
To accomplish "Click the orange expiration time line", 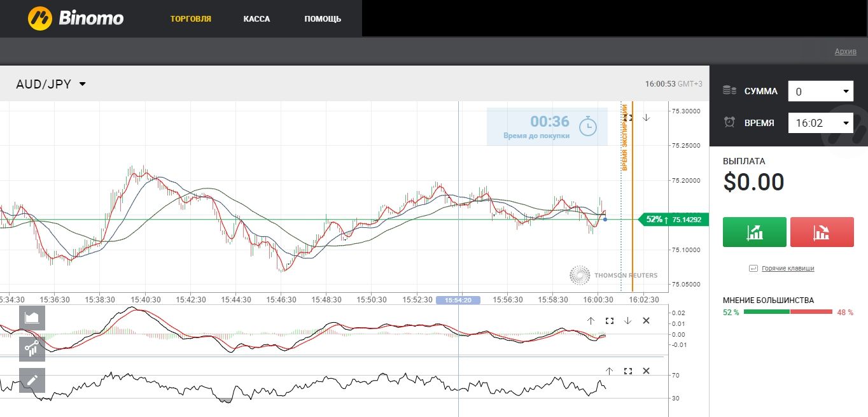I will coord(632,196).
